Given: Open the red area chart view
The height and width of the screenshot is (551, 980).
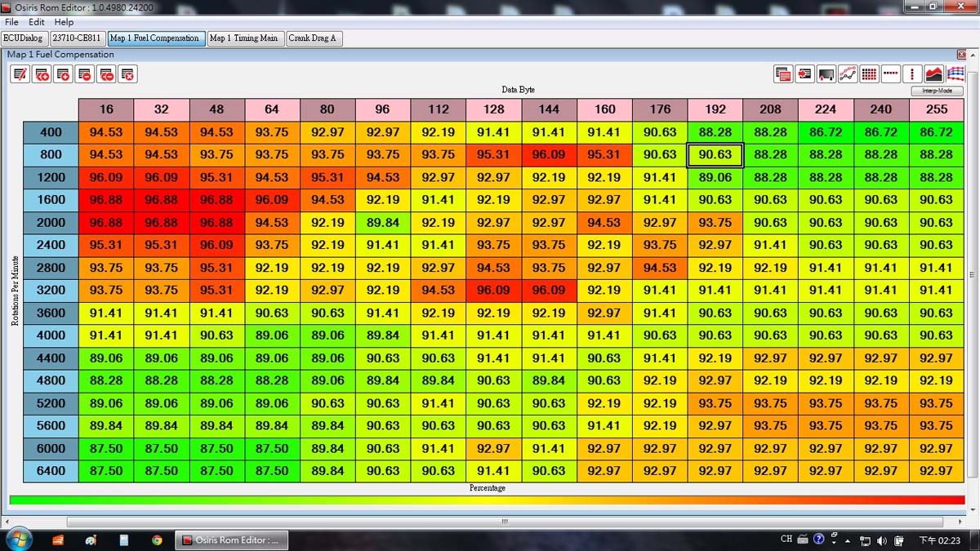Looking at the screenshot, I should pyautogui.click(x=933, y=74).
